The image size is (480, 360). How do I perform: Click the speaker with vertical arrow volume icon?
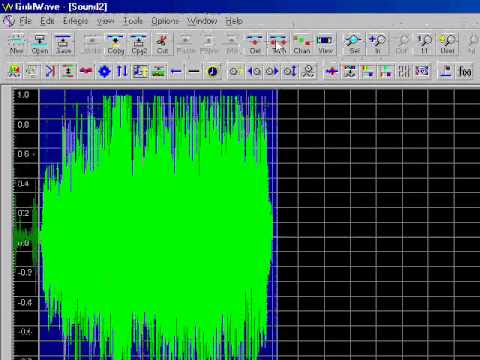[x=290, y=71]
